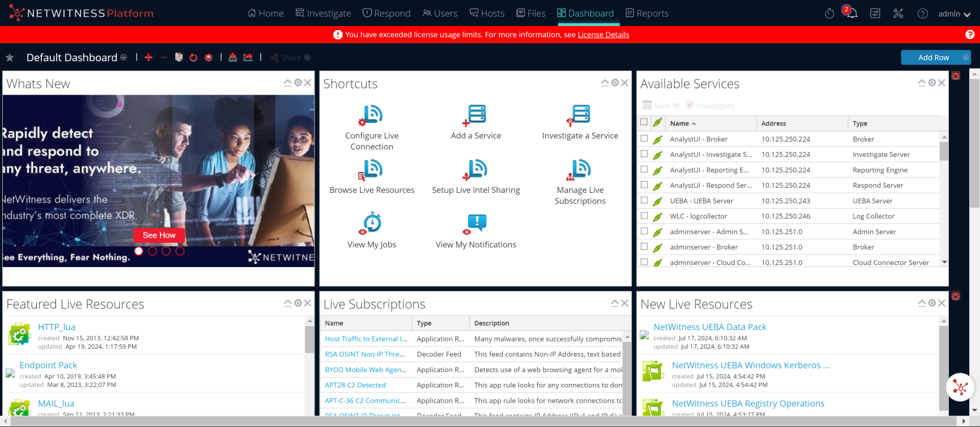Viewport: 980px width, 427px height.
Task: Click the red circular restore arrow icon
Action: [193, 57]
